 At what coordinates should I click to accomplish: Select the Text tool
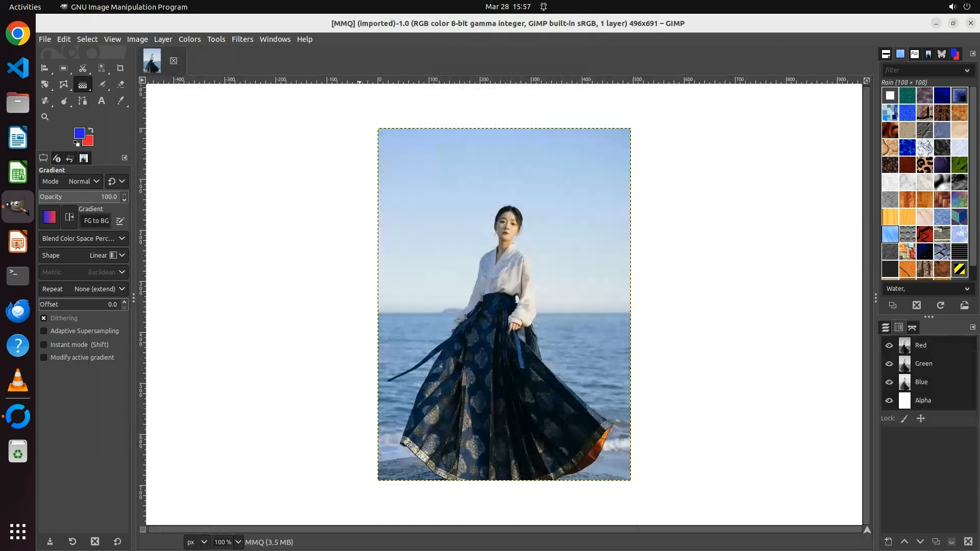point(102,101)
